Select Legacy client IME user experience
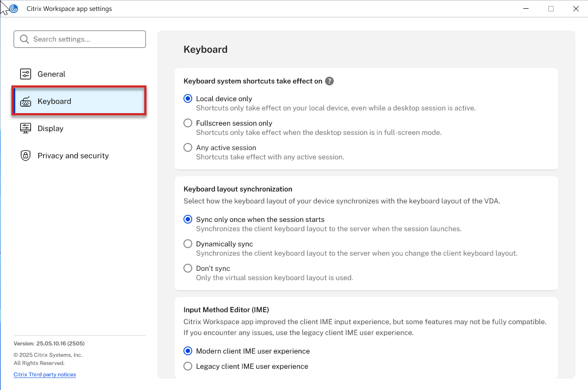The image size is (588, 390). [188, 366]
